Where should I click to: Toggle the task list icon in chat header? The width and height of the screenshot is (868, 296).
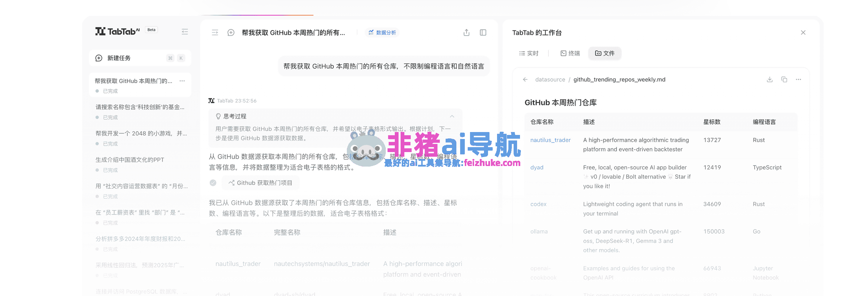pyautogui.click(x=215, y=33)
